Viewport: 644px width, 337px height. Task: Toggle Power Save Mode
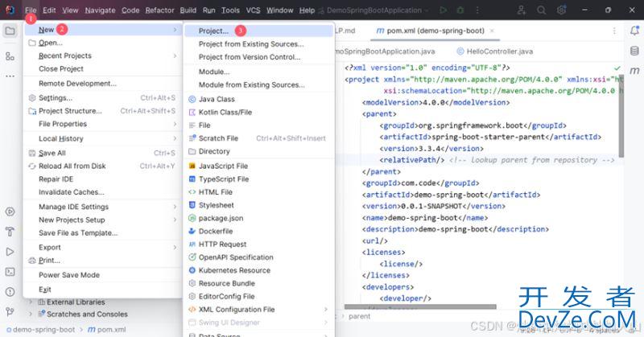tap(103, 275)
